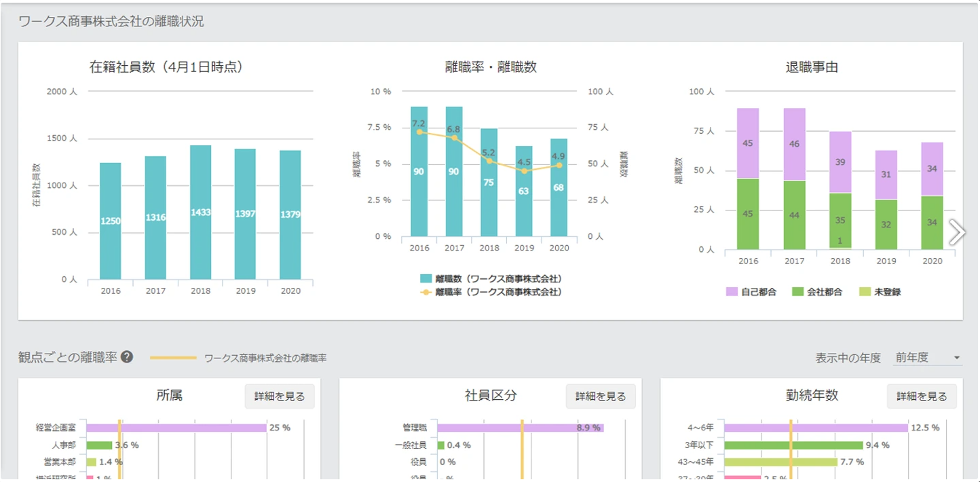Select the 2018 headcount bar showing 1433
The image size is (980, 482).
pyautogui.click(x=200, y=212)
